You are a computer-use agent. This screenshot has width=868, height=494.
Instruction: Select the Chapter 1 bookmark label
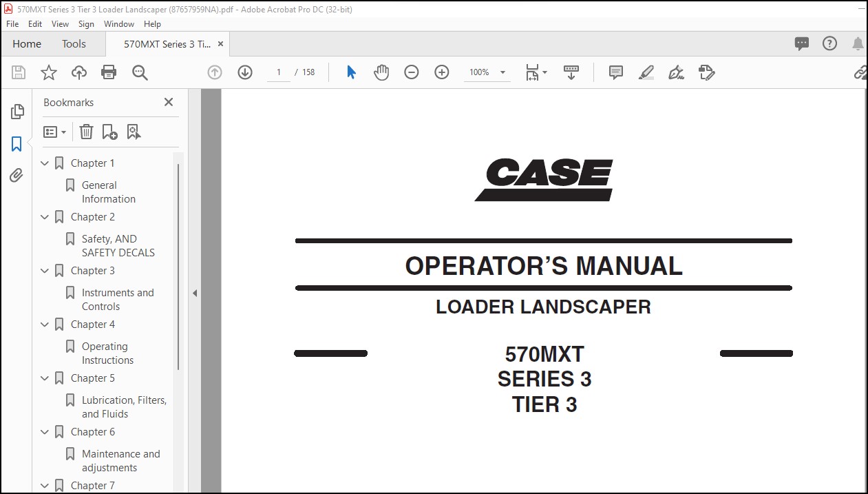[93, 163]
